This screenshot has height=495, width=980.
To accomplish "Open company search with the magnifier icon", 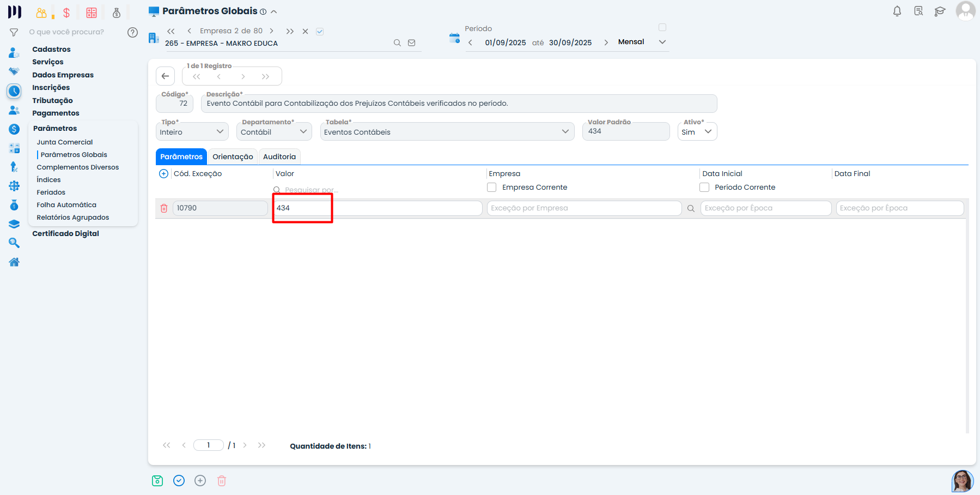I will 397,42.
